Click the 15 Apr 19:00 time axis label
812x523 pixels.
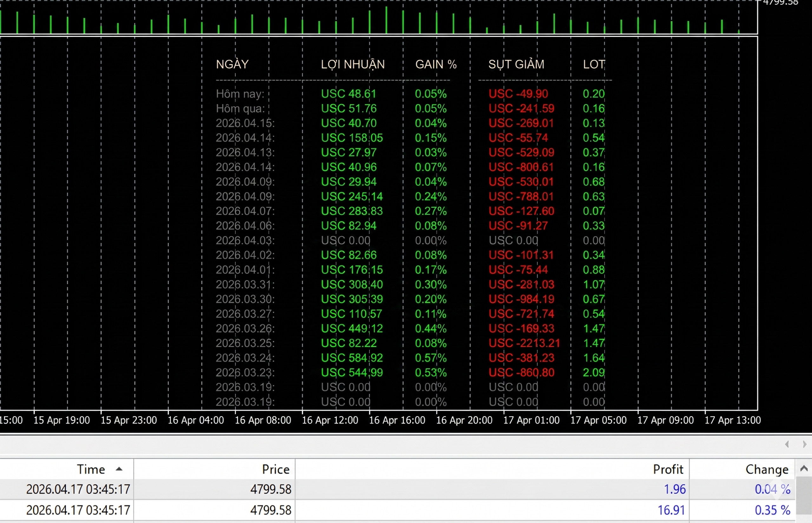point(62,420)
